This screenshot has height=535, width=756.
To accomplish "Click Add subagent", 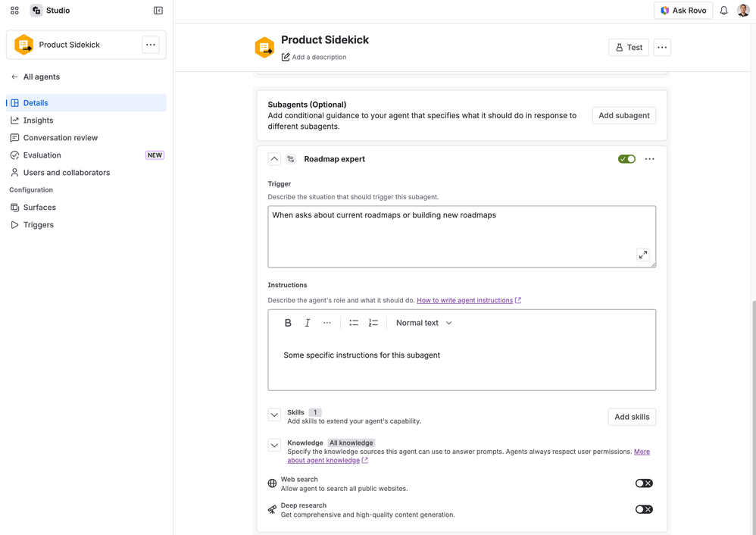I will [624, 115].
